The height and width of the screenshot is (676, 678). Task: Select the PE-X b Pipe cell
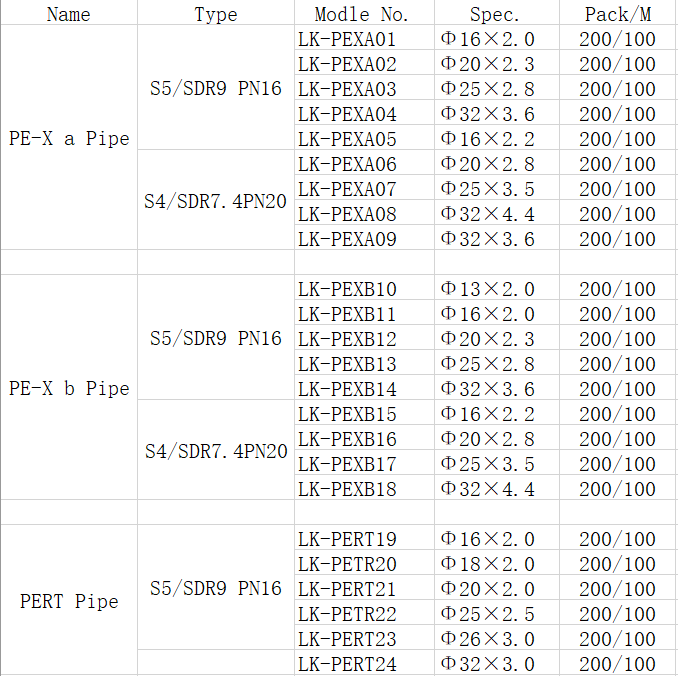69,387
